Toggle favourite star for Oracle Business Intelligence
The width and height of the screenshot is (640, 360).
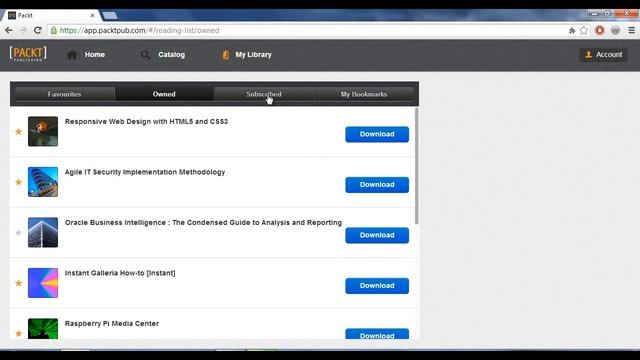pyautogui.click(x=18, y=233)
